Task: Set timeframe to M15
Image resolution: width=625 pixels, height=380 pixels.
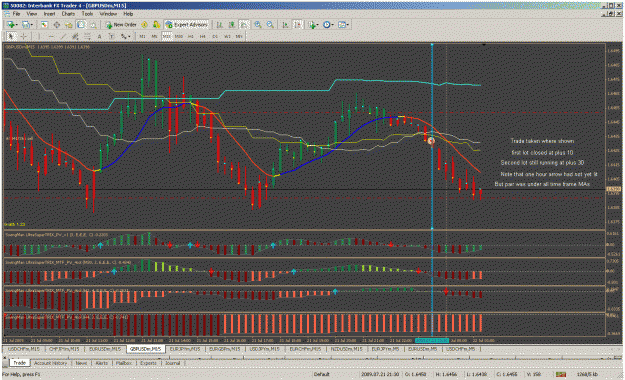Action: click(167, 36)
